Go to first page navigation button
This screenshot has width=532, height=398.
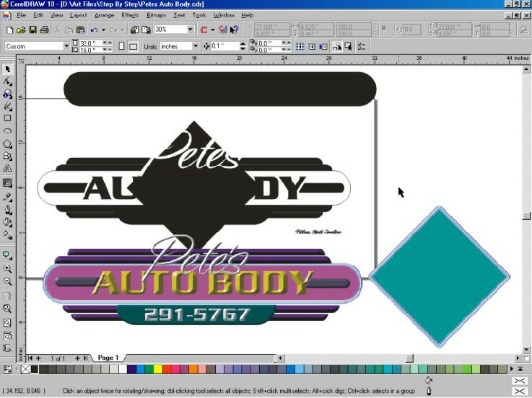[x=30, y=358]
